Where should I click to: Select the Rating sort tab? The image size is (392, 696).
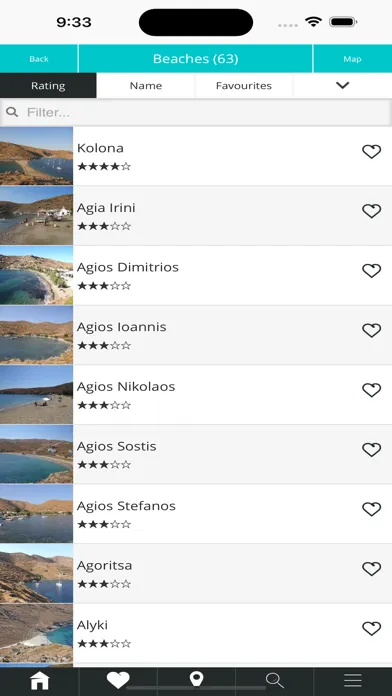[48, 86]
